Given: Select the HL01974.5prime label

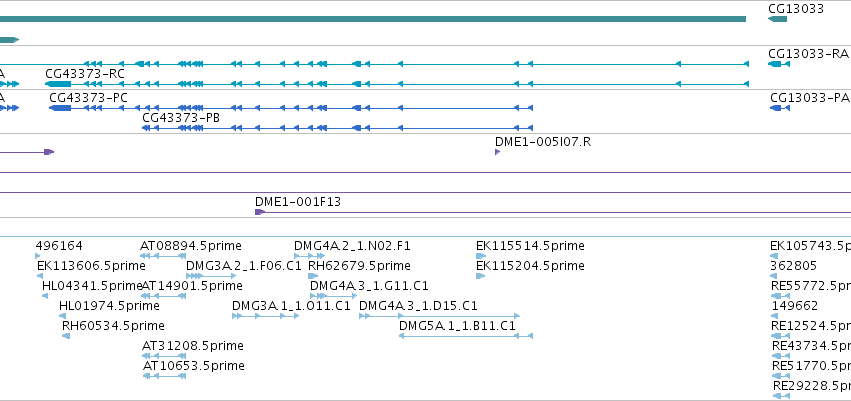Looking at the screenshot, I should tap(109, 305).
